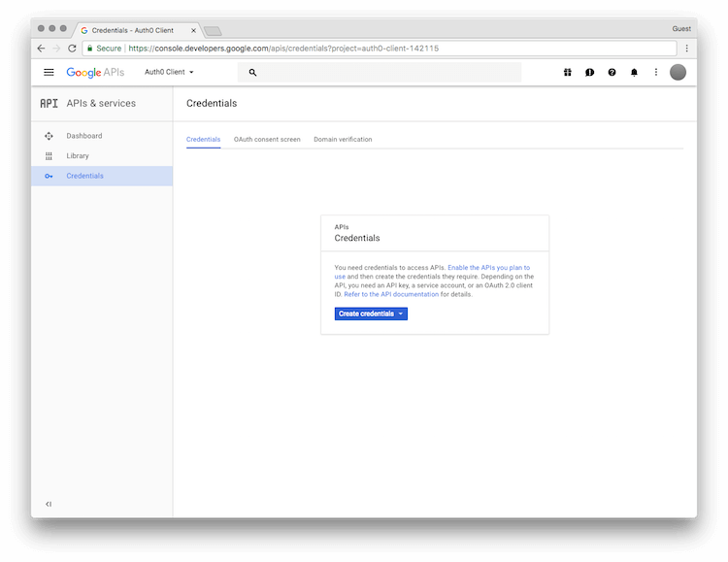This screenshot has width=728, height=562.
Task: Click the browser address bar URL
Action: (283, 49)
